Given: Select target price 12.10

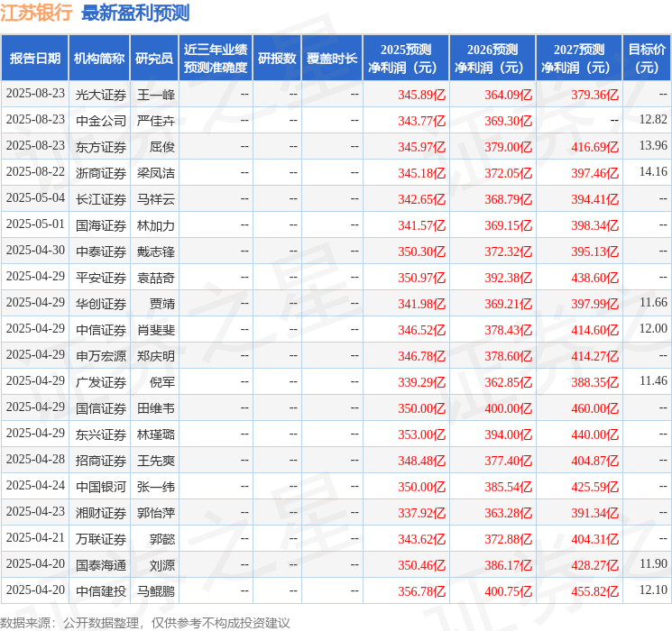Looking at the screenshot, I should 653,590.
